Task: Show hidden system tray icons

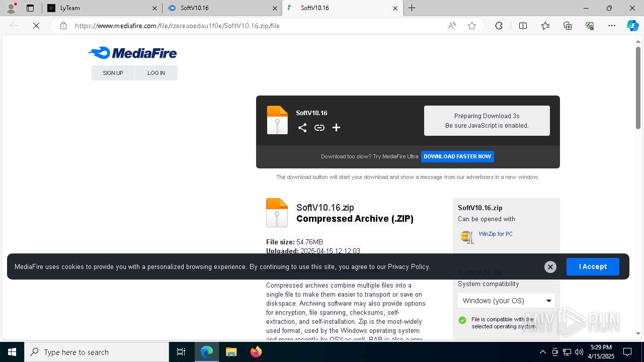Action: 542,352
